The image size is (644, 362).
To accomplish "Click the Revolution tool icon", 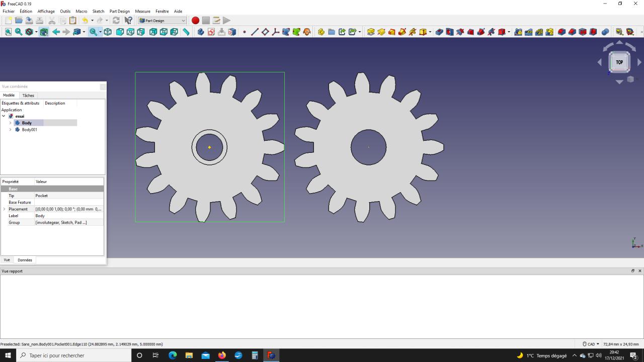I will click(381, 32).
